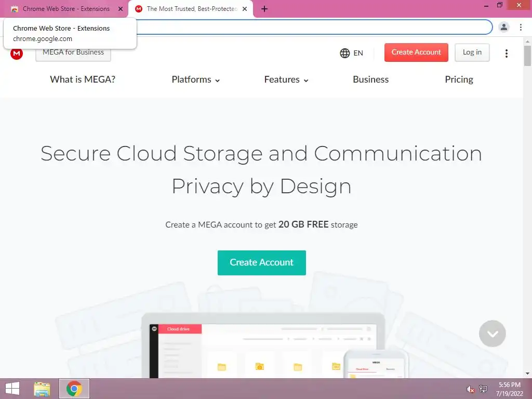
Task: Click the page vertical scrollbar thumb
Action: pos(528,56)
